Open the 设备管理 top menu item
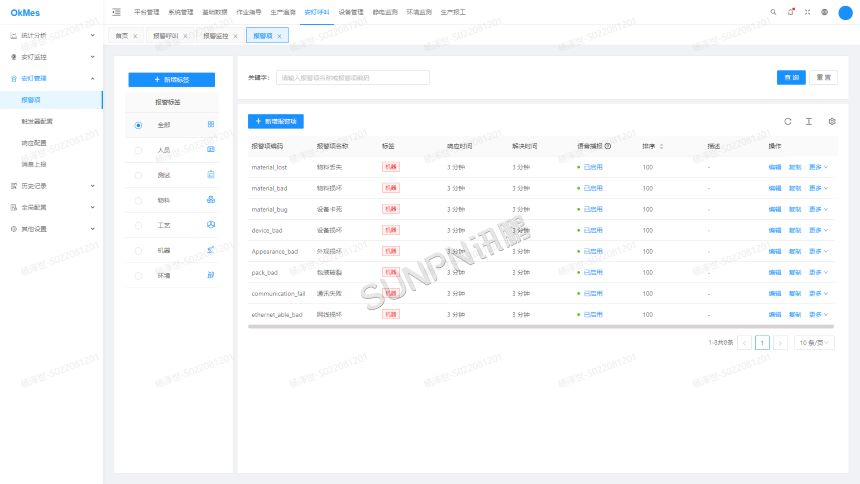 tap(351, 12)
